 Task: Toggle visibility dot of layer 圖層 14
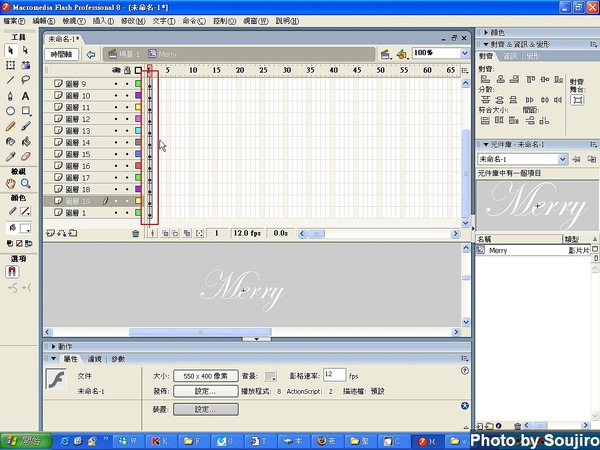pyautogui.click(x=116, y=142)
